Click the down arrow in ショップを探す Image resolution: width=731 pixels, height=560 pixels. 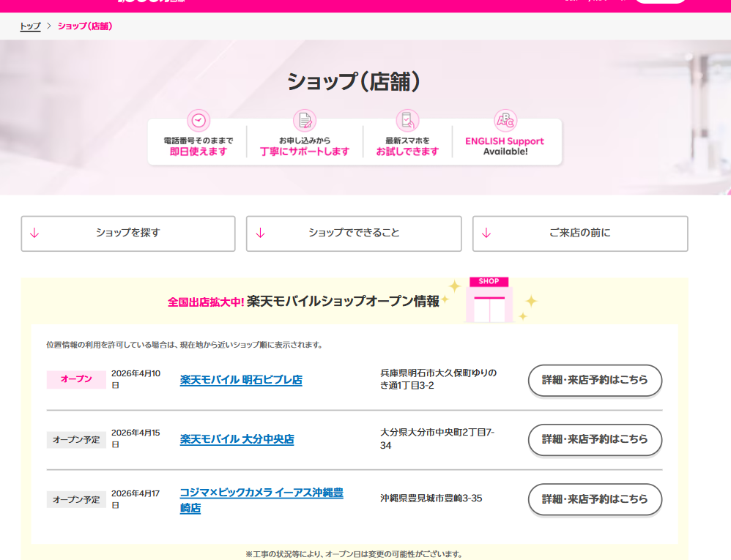pos(34,234)
